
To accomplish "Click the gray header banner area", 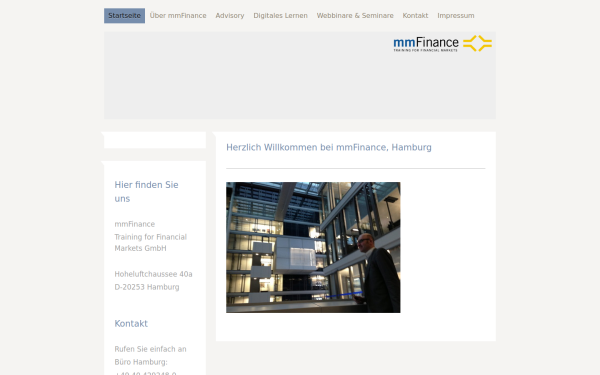I will click(300, 75).
